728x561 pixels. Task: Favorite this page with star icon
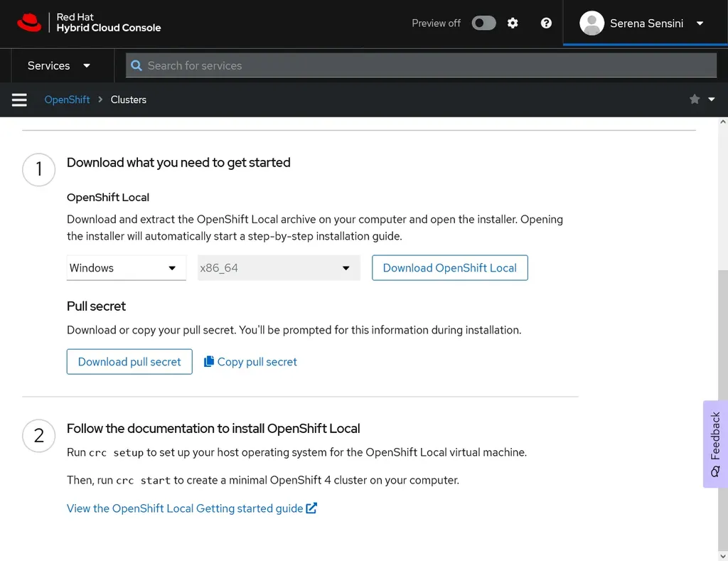694,99
